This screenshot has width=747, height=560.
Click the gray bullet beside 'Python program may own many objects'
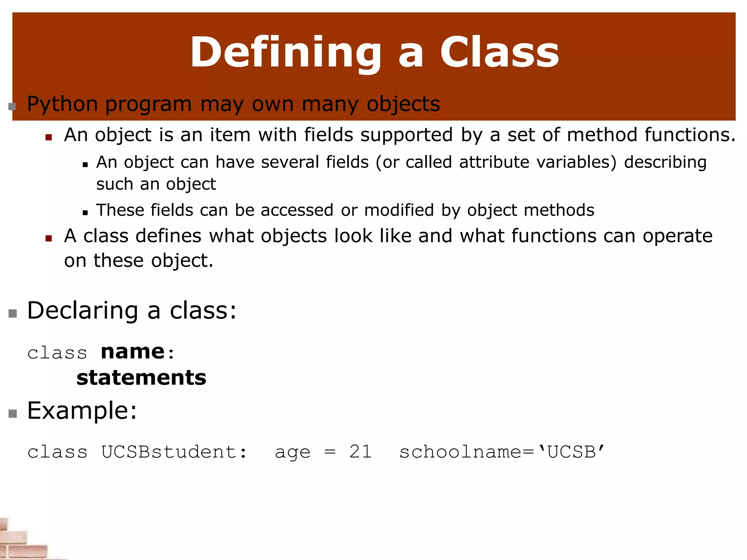[x=12, y=106]
